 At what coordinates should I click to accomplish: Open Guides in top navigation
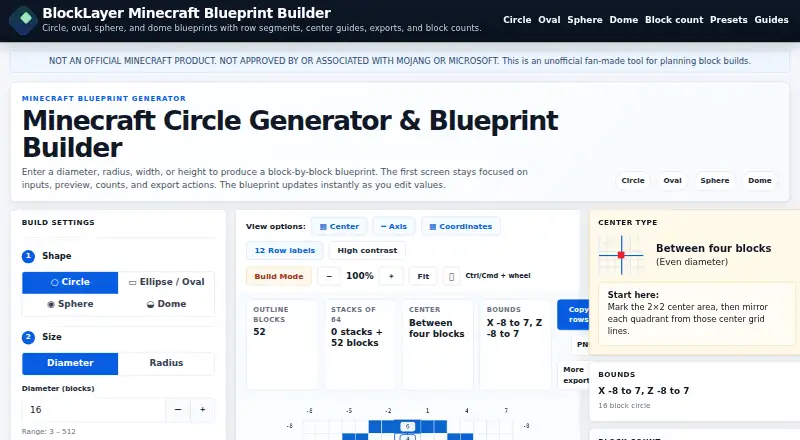click(x=771, y=20)
